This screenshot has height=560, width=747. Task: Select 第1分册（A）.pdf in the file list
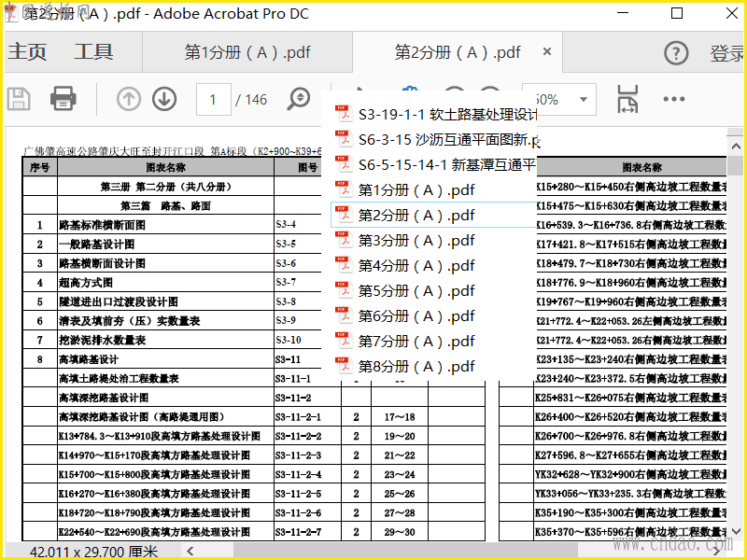433,190
